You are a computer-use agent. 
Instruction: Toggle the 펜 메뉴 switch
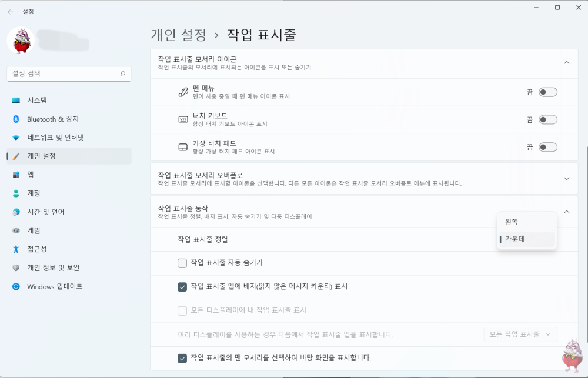548,92
